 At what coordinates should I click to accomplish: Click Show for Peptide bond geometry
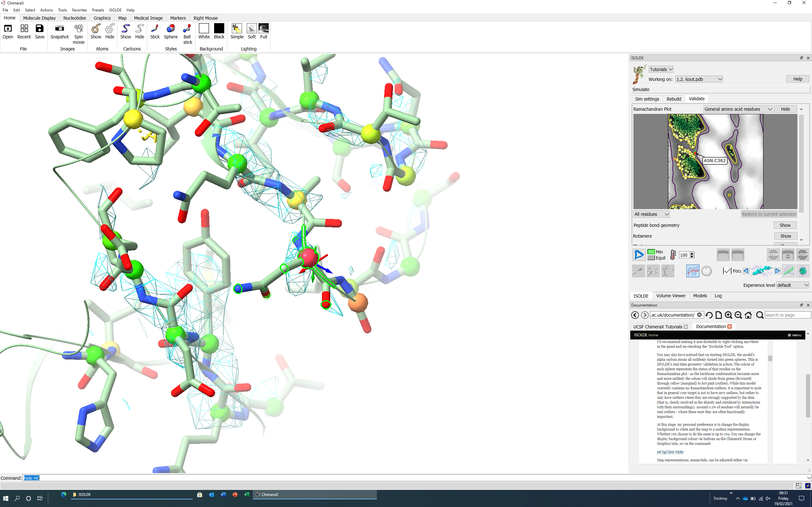pos(784,225)
